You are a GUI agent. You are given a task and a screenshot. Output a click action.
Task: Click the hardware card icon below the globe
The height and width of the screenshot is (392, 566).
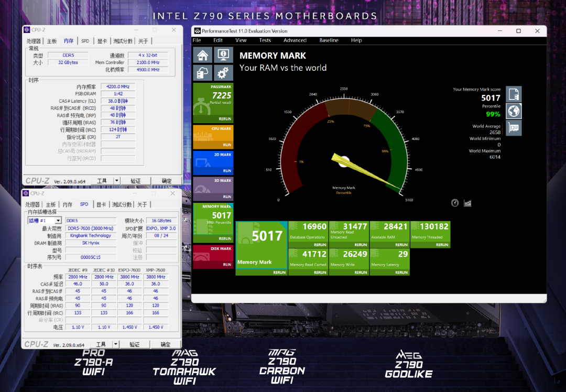[x=514, y=128]
